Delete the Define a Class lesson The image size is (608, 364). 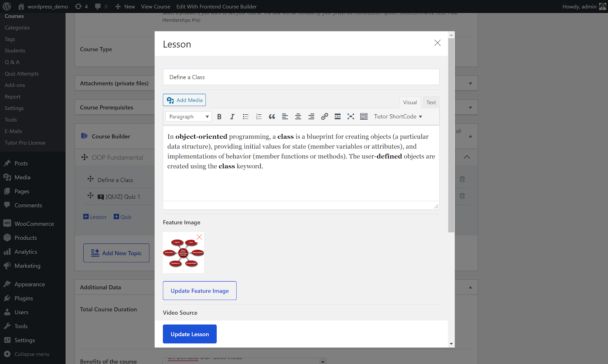[462, 179]
